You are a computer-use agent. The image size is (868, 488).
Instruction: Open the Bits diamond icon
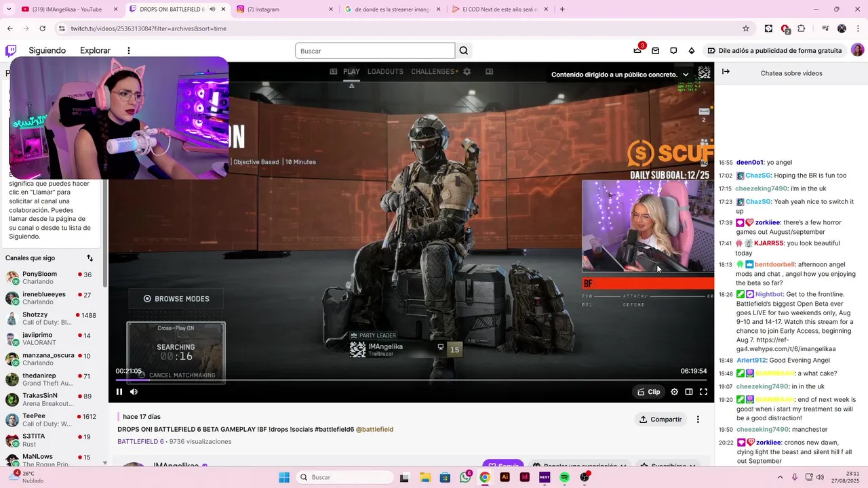coord(692,50)
